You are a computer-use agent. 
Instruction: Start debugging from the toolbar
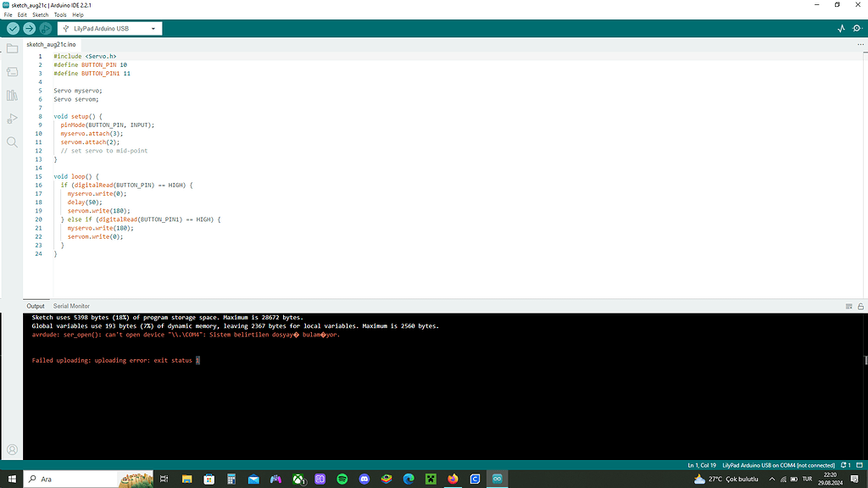(46, 28)
